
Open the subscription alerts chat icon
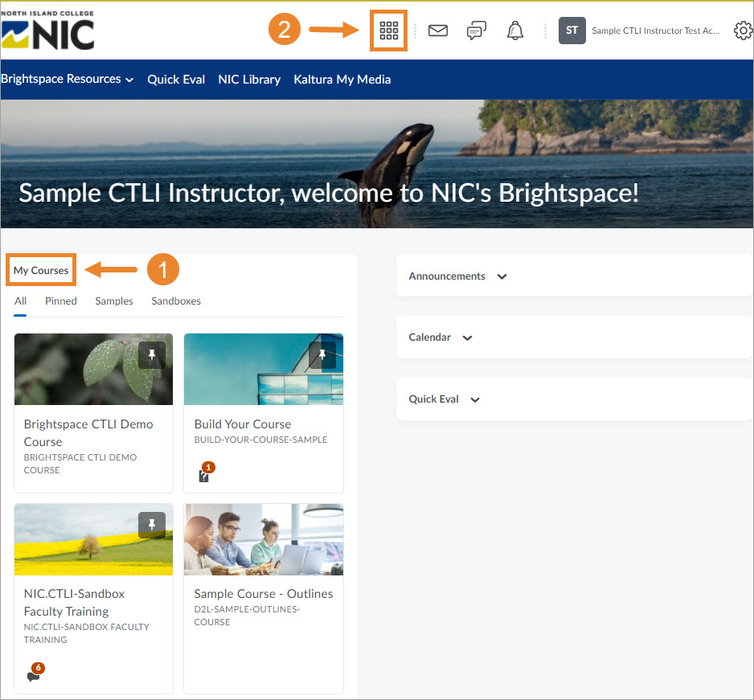(477, 31)
